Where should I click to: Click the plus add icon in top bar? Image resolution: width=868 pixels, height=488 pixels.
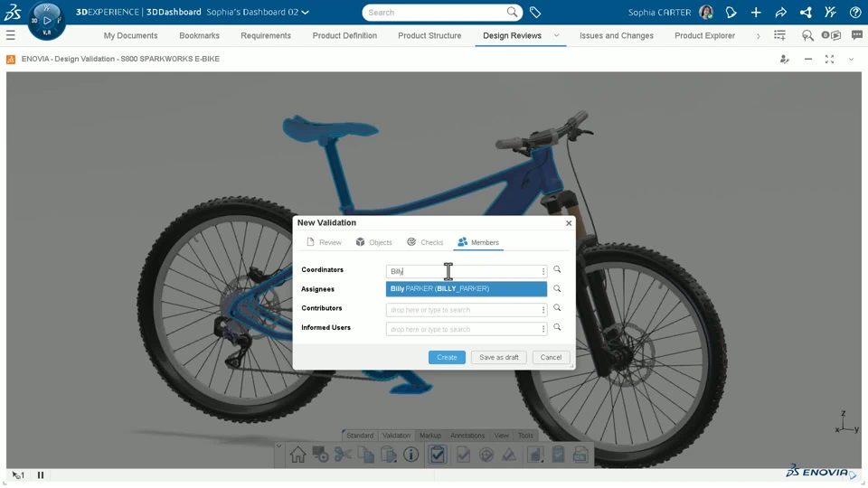pos(756,12)
